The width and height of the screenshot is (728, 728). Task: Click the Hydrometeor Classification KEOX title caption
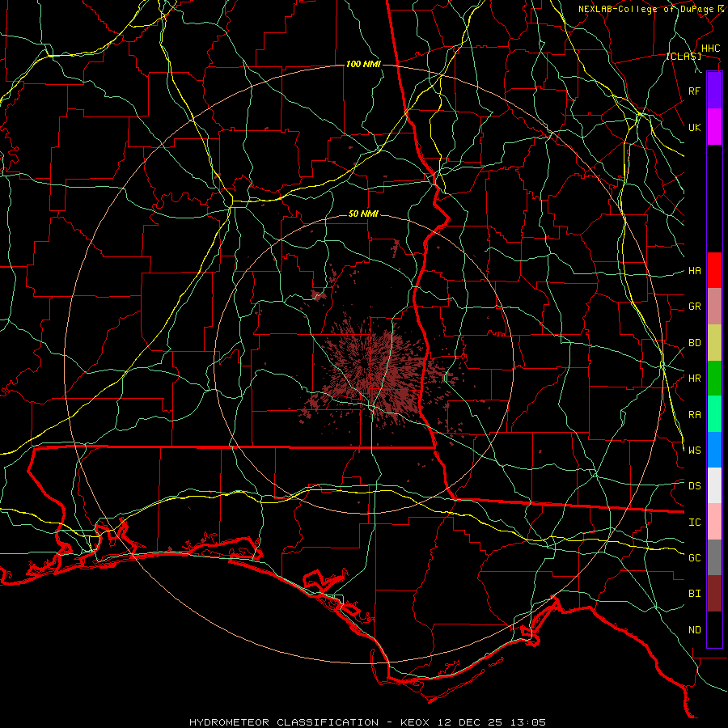(x=367, y=722)
